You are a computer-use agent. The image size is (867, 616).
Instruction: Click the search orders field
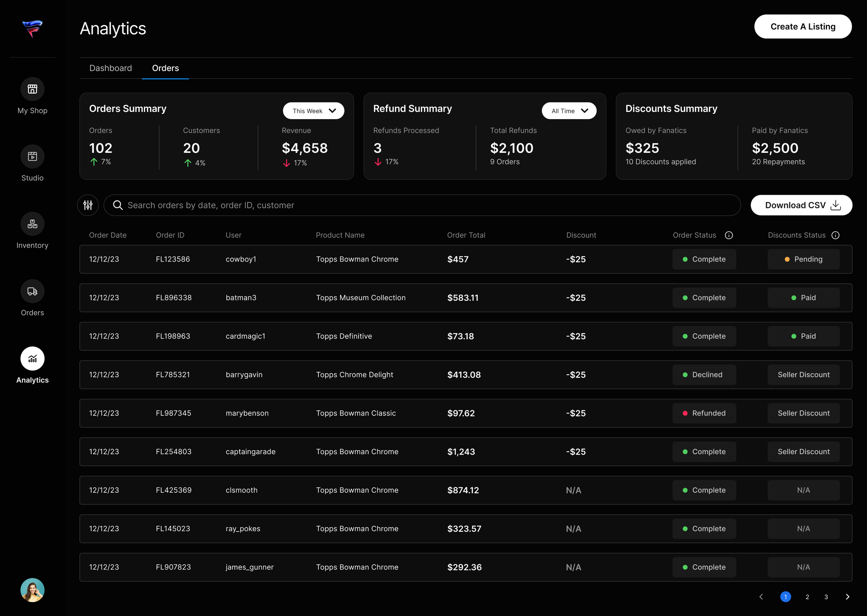click(x=421, y=205)
